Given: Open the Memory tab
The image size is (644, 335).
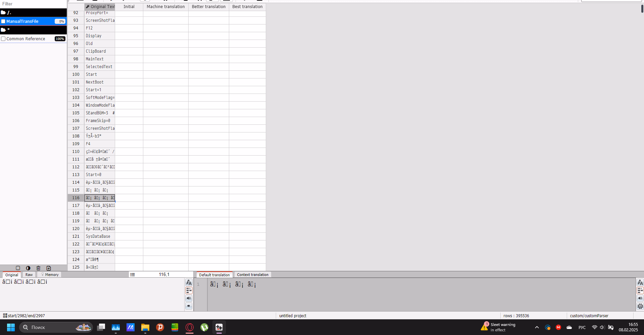Looking at the screenshot, I should [x=50, y=275].
